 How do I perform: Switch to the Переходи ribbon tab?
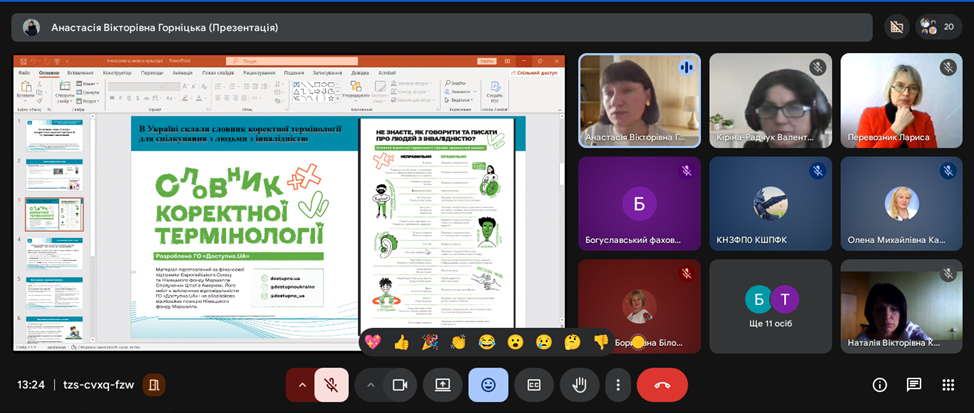[152, 73]
